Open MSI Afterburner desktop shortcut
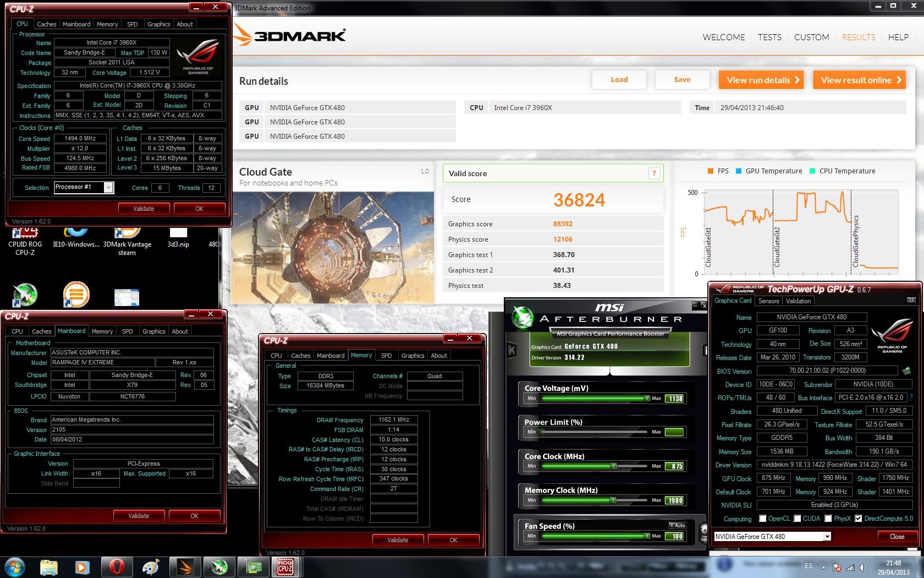This screenshot has height=578, width=924. (x=25, y=295)
